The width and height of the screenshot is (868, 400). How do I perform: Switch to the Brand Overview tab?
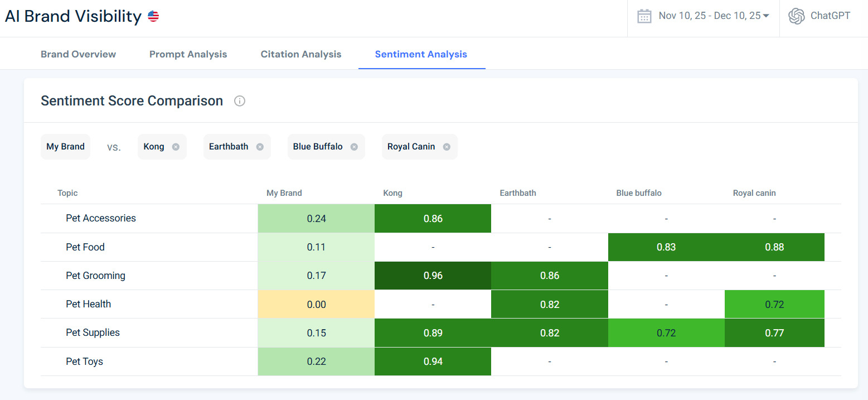click(78, 54)
